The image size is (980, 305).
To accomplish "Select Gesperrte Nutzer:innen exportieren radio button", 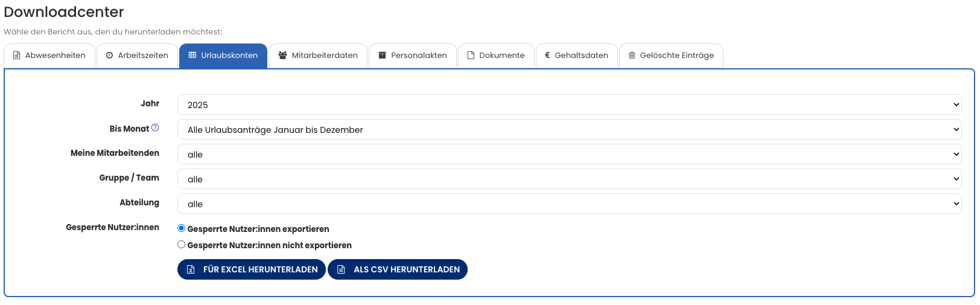I will click(x=181, y=228).
